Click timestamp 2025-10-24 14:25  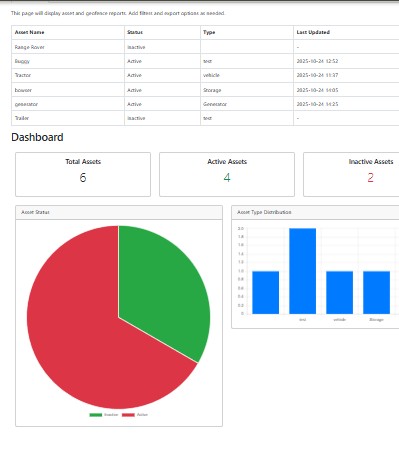317,104
